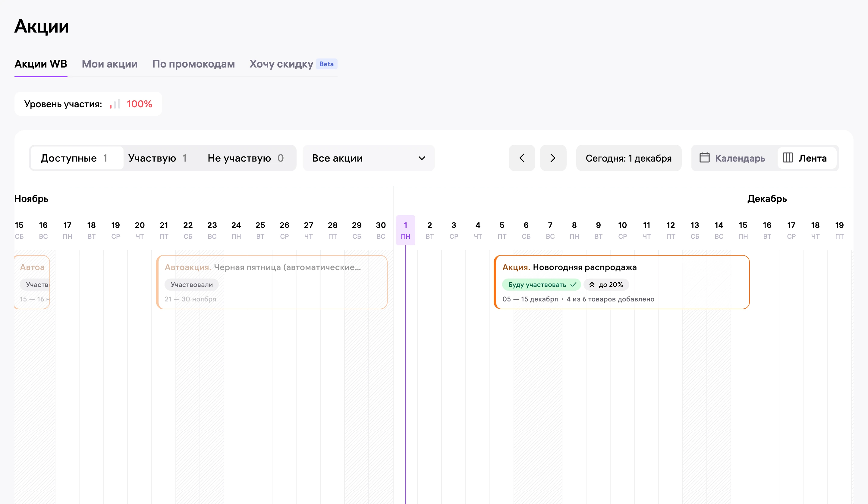Select the Не участвую filter
This screenshot has width=868, height=504.
246,158
